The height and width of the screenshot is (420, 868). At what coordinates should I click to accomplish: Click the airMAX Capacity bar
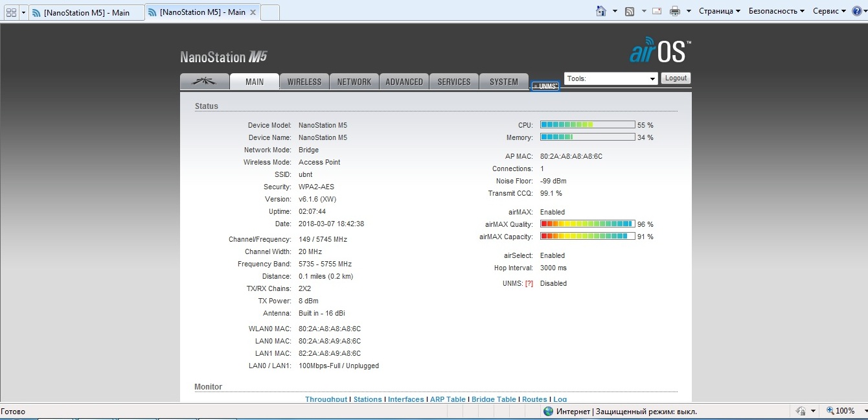click(588, 237)
